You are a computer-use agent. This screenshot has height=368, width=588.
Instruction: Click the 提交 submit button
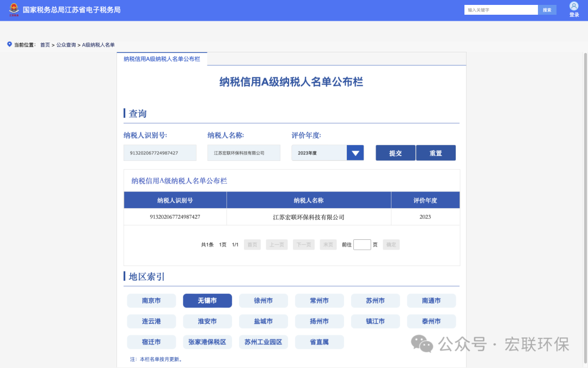395,153
